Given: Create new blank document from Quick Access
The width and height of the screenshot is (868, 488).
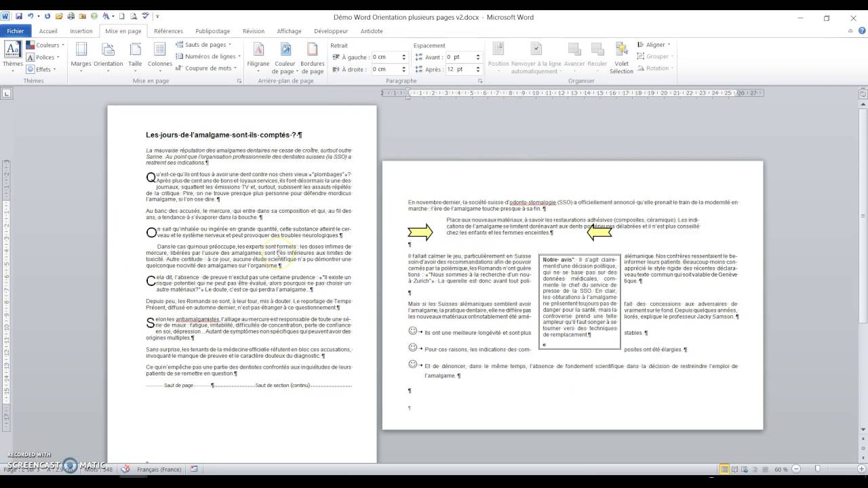Looking at the screenshot, I should [121, 16].
